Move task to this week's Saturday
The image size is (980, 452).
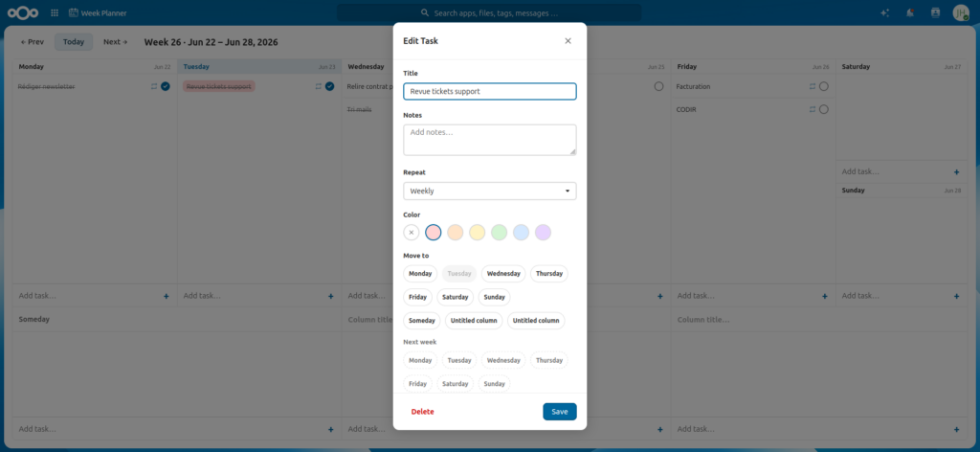point(455,297)
